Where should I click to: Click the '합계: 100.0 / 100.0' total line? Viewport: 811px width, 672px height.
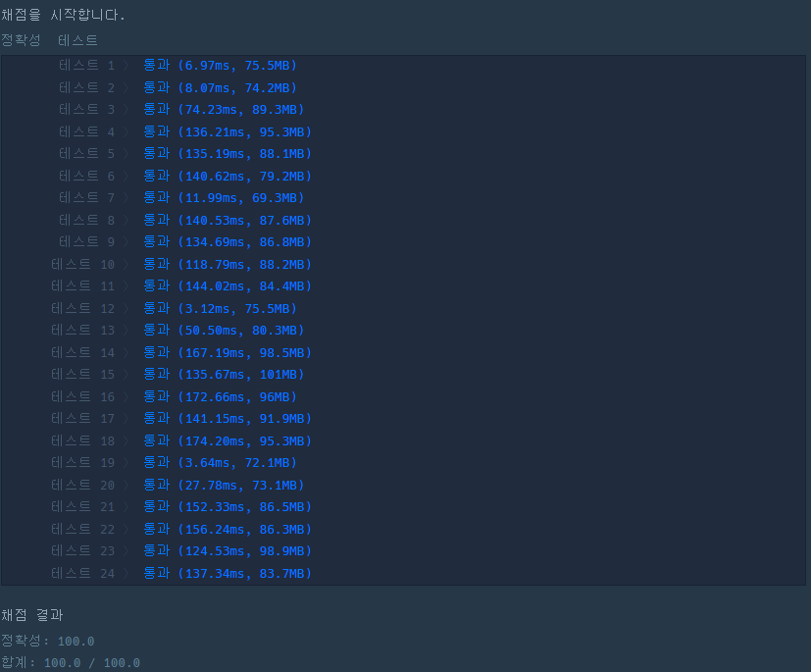coord(71,663)
